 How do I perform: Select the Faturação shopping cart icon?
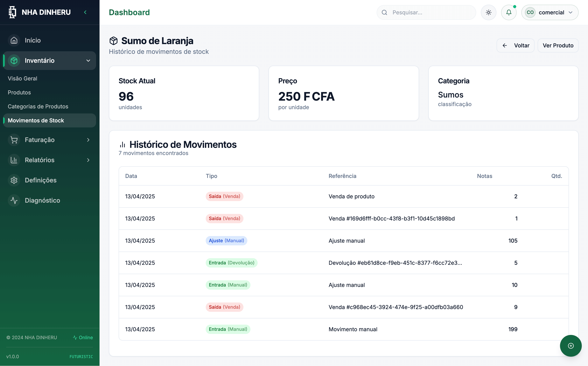[x=14, y=140]
